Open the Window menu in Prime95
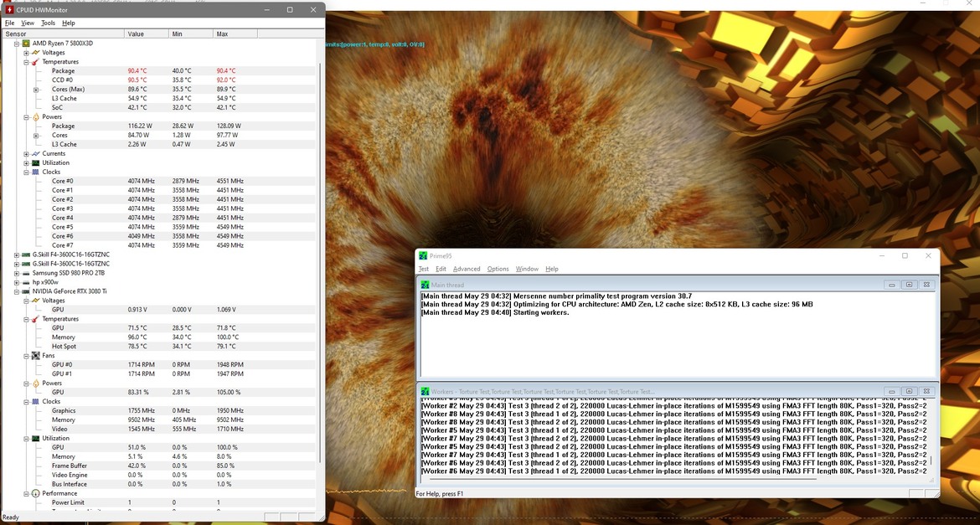Image resolution: width=980 pixels, height=525 pixels. (x=527, y=269)
